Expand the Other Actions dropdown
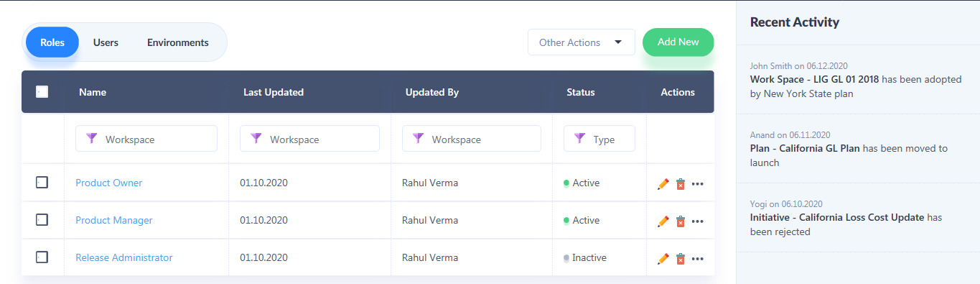The height and width of the screenshot is (284, 980). pos(582,42)
